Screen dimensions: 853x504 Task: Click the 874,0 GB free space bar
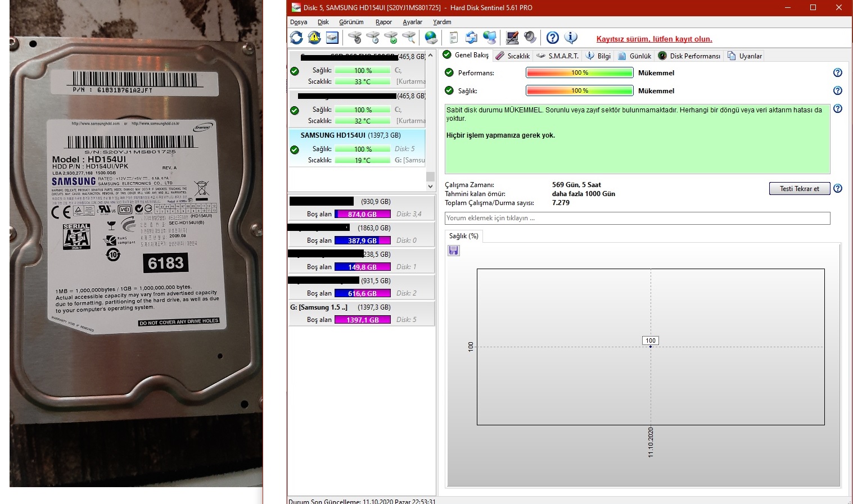(363, 214)
